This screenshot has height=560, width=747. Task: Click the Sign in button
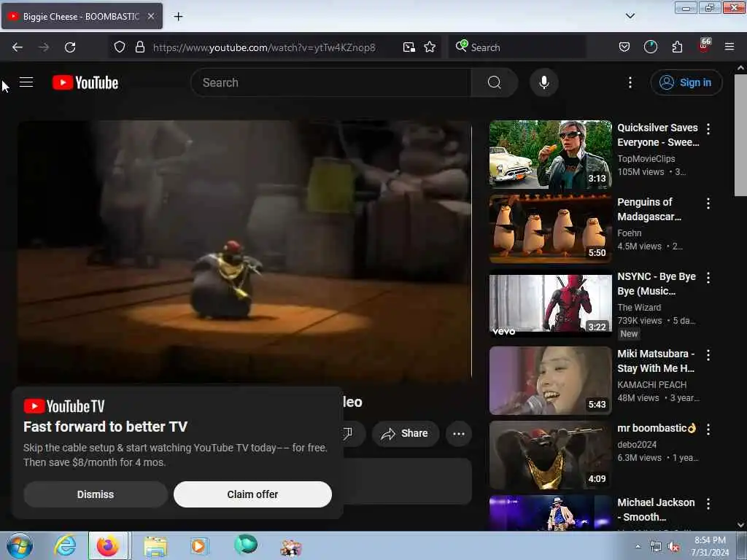click(x=686, y=82)
